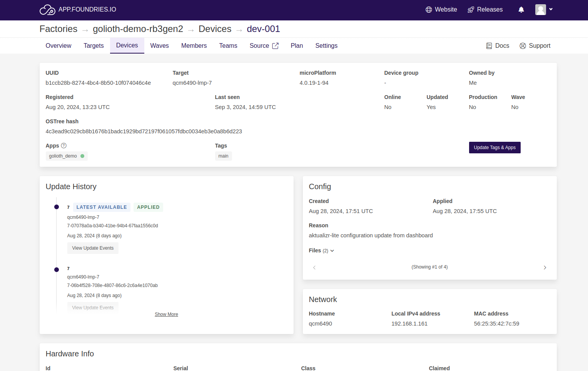Viewport: 588px width, 371px height.
Task: Click the external-link icon beside Source
Action: pyautogui.click(x=276, y=46)
